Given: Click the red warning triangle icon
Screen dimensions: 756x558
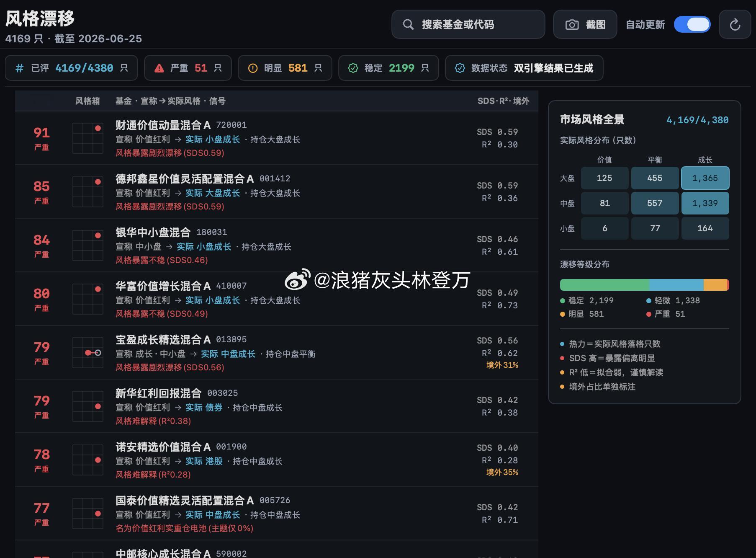Looking at the screenshot, I should (x=159, y=68).
